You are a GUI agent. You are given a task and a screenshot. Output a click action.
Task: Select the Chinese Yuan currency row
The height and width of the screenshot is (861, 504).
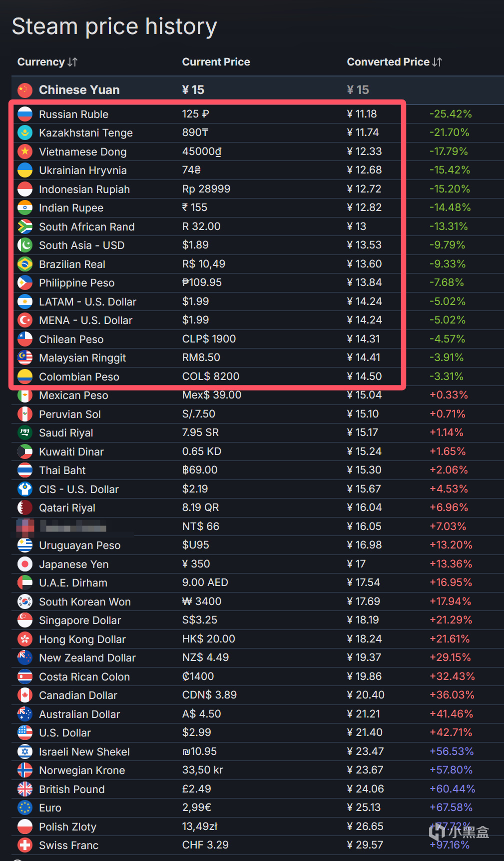[x=79, y=90]
